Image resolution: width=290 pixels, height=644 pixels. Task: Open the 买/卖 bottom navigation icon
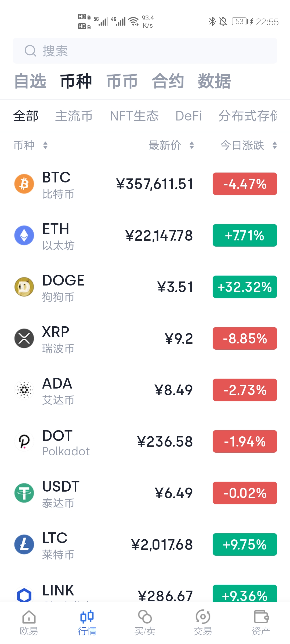coord(145,617)
